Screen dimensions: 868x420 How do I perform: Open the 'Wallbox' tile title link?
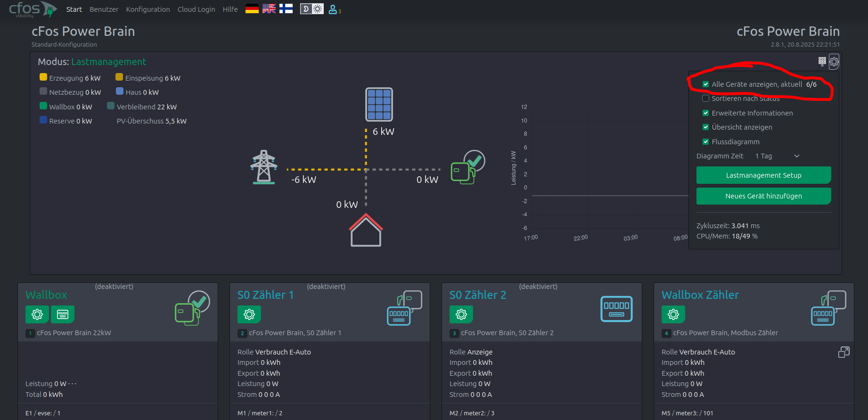(46, 295)
